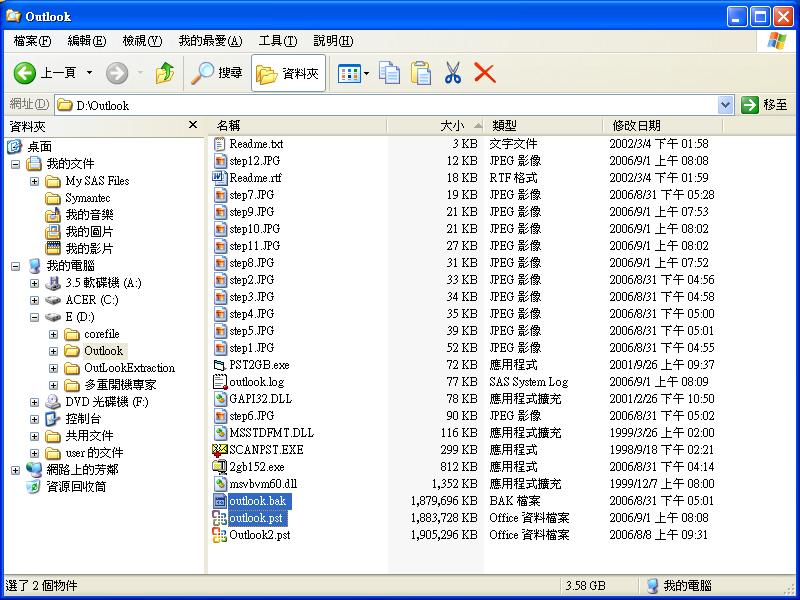Viewport: 800px width, 600px height.
Task: Select the step7.JPG file name
Action: click(252, 195)
